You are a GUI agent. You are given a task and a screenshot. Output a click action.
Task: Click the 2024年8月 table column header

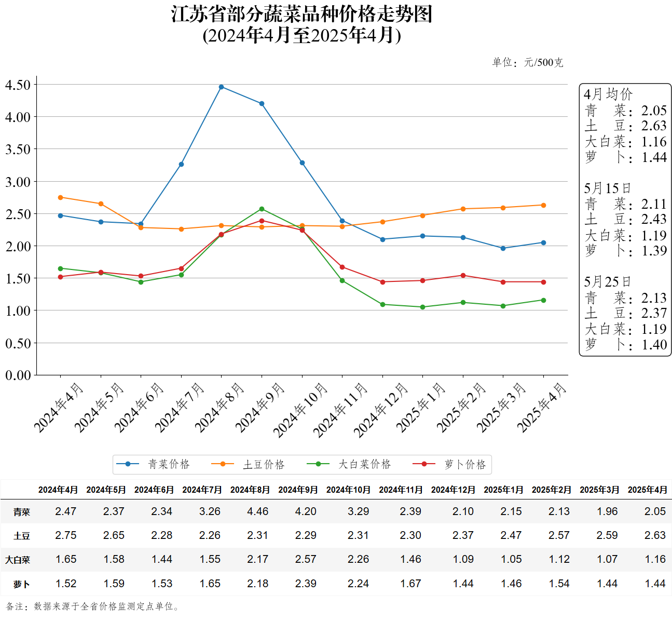(250, 490)
